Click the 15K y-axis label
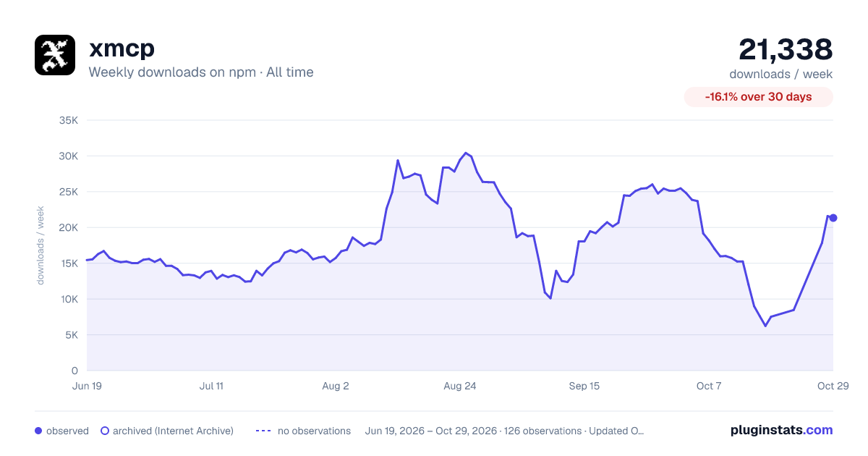The image size is (868, 456). tap(68, 263)
